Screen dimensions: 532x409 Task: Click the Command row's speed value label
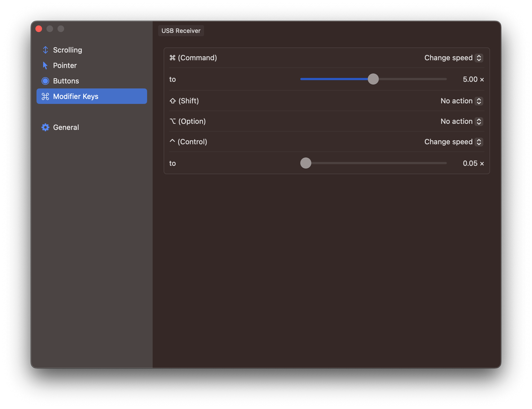coord(473,79)
